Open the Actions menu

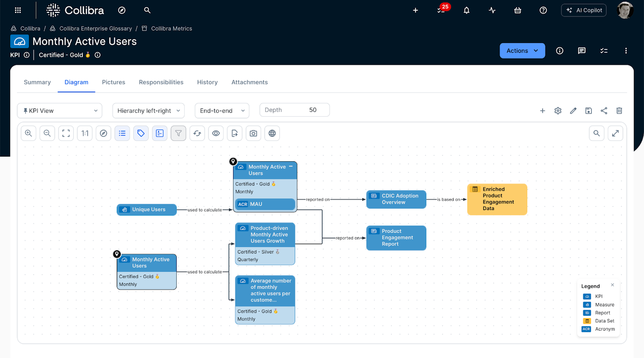[522, 51]
